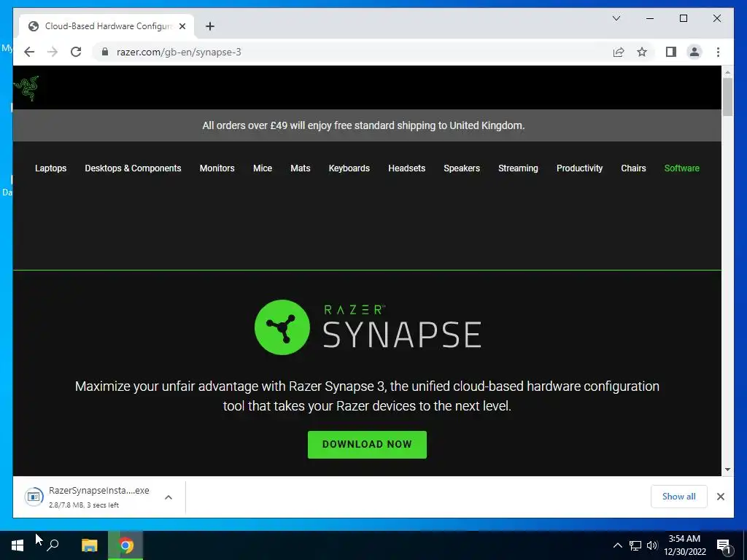Go back to the previous page
Viewport: 747px width, 560px height.
click(x=29, y=52)
